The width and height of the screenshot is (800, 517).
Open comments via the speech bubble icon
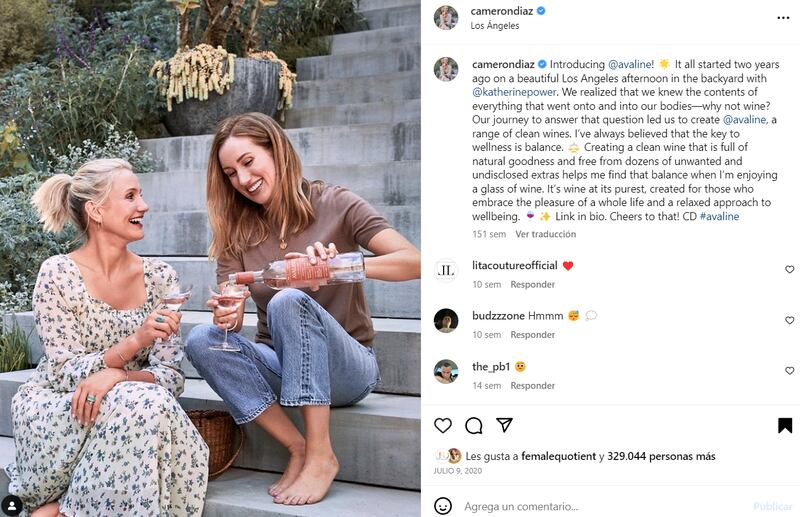474,426
